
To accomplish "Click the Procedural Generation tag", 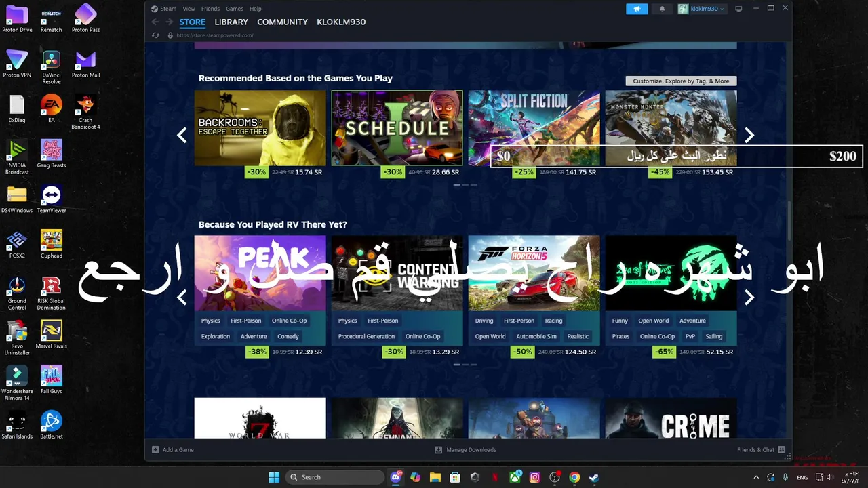I will (x=366, y=336).
